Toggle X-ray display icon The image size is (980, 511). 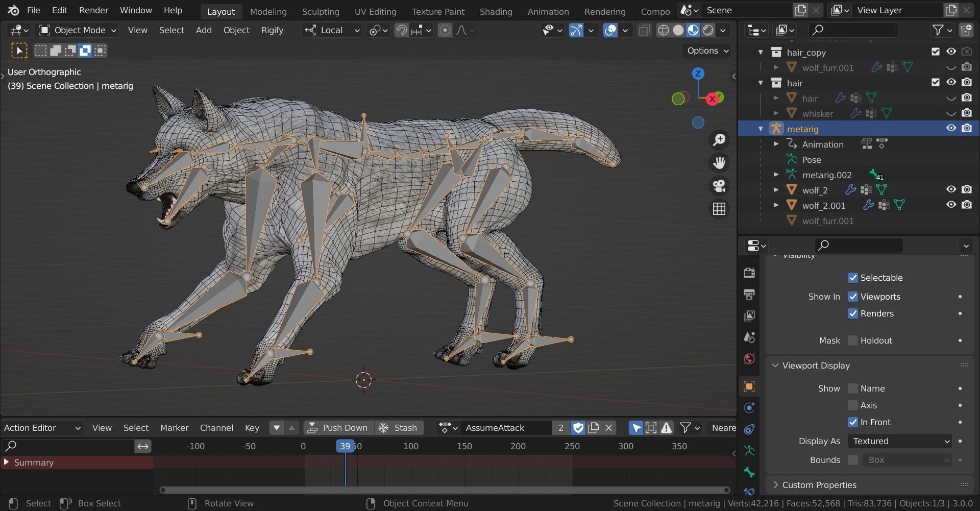click(645, 31)
